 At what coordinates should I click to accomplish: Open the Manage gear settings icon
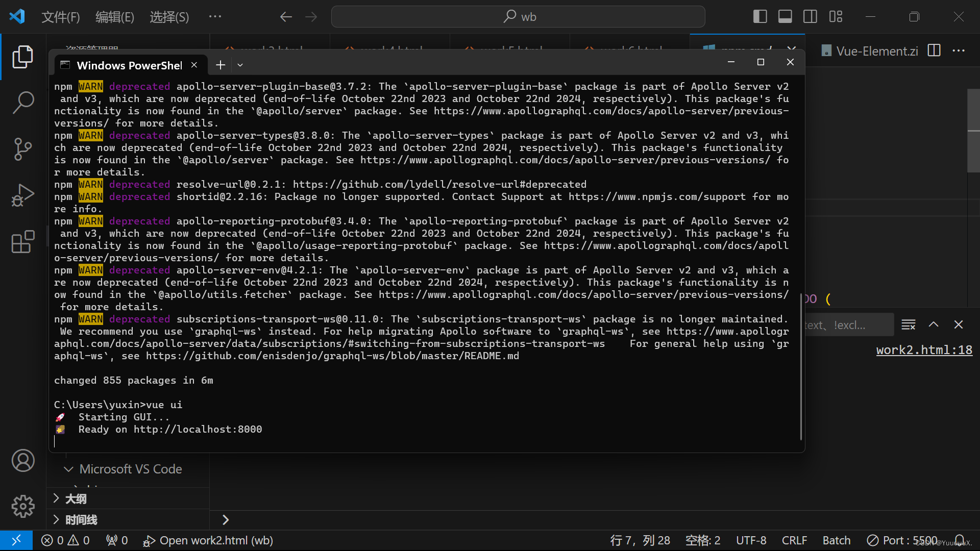coord(22,506)
